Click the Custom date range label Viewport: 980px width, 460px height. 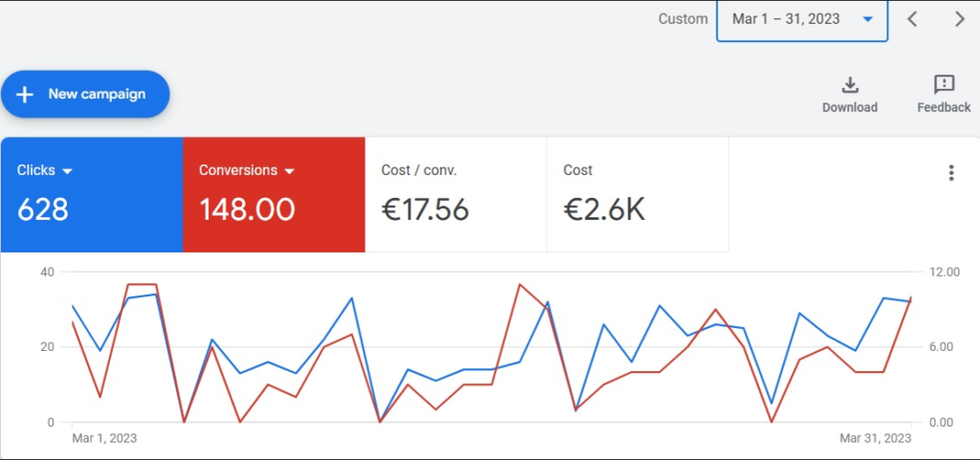(x=682, y=19)
